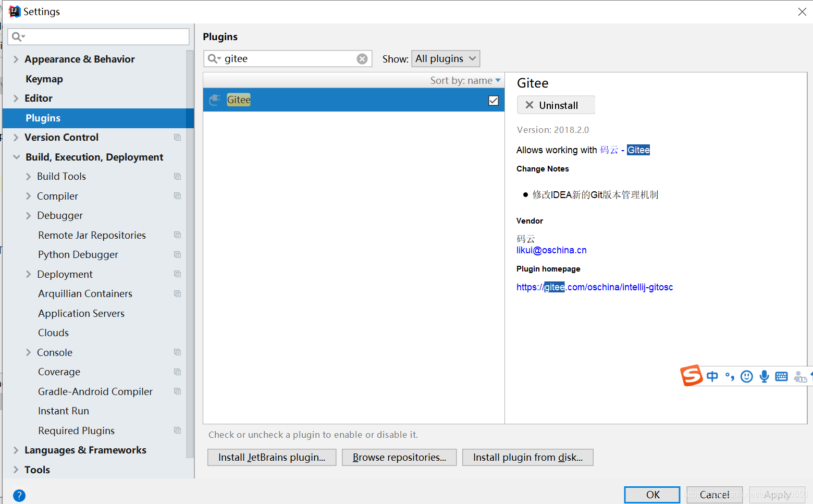Confirm settings with OK button

[x=652, y=495]
